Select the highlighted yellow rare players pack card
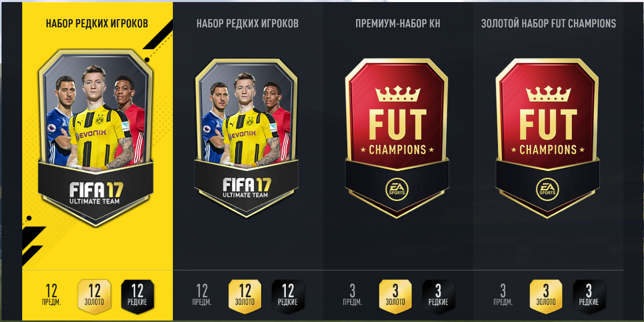The image size is (644, 322). coord(96,138)
